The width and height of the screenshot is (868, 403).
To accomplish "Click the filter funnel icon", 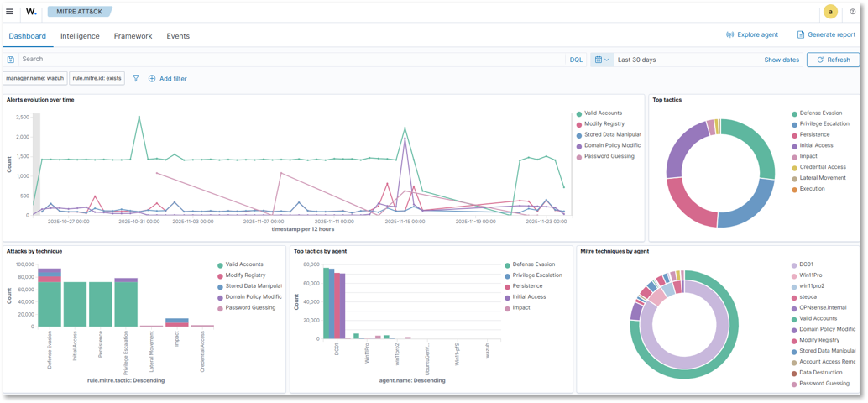I will pyautogui.click(x=136, y=78).
